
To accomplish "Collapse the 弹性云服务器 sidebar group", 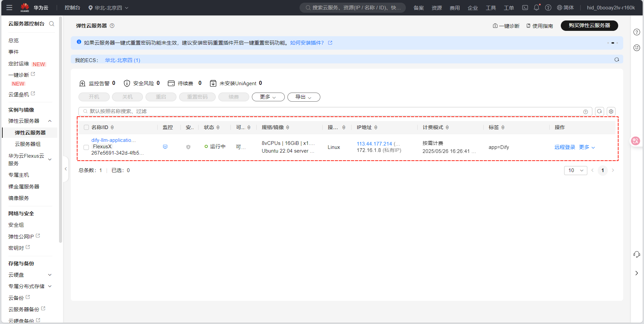I will (x=50, y=121).
